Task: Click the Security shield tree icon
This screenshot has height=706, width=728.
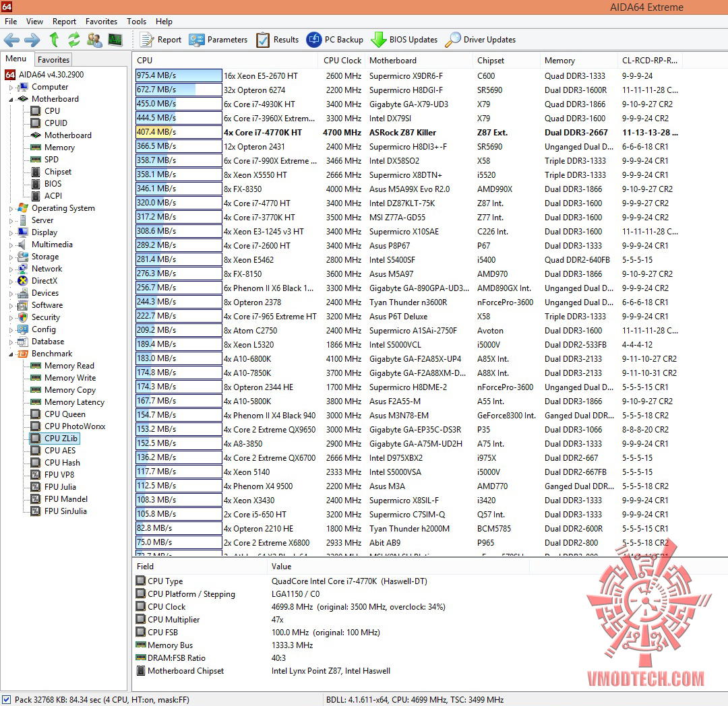Action: pyautogui.click(x=22, y=317)
